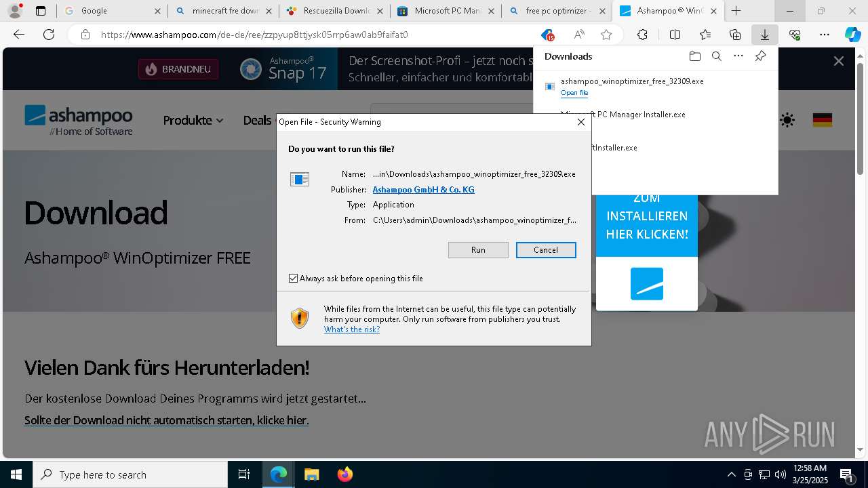
Task: Click the volume icon in system tray
Action: (780, 474)
